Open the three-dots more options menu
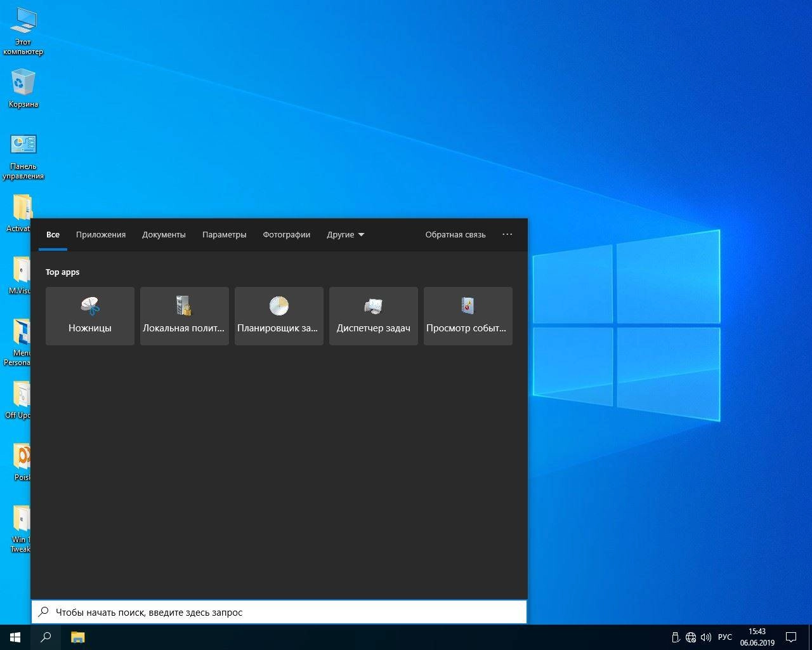This screenshot has height=650, width=812. tap(507, 234)
